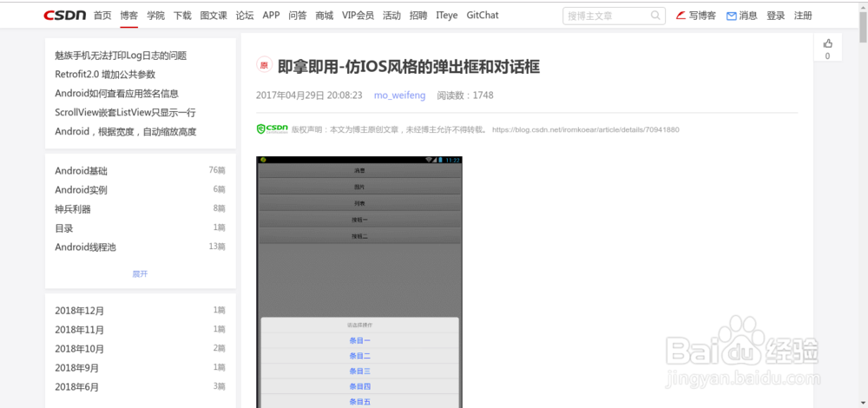The width and height of the screenshot is (868, 408).
Task: Click the search magnifier icon
Action: pyautogui.click(x=655, y=16)
